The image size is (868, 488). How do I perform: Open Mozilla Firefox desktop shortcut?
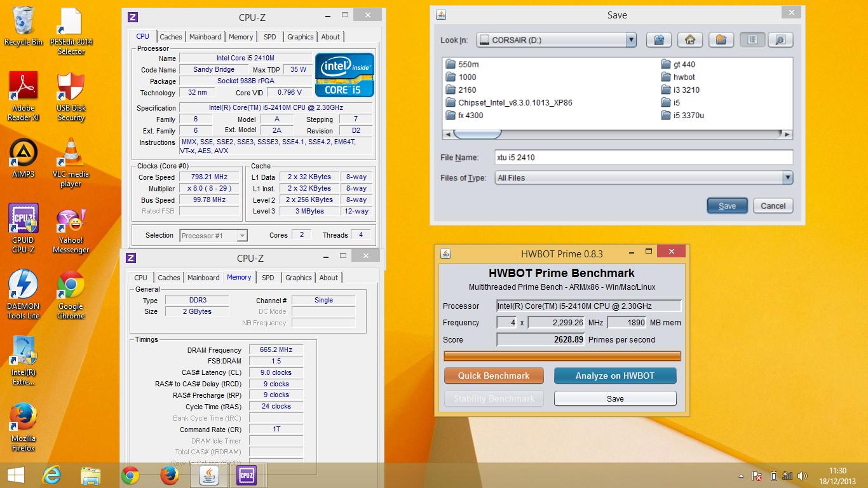coord(24,427)
